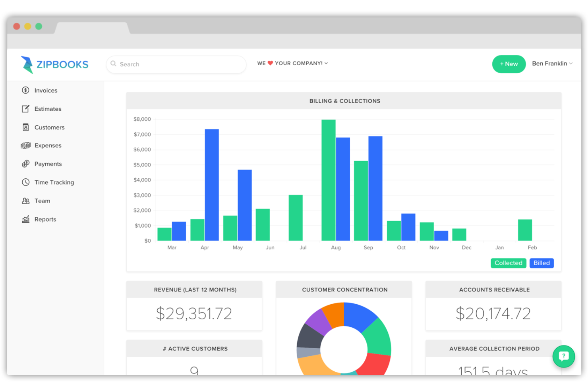The height and width of the screenshot is (392, 588).
Task: Open the Ben Franklin account dropdown
Action: tap(552, 64)
